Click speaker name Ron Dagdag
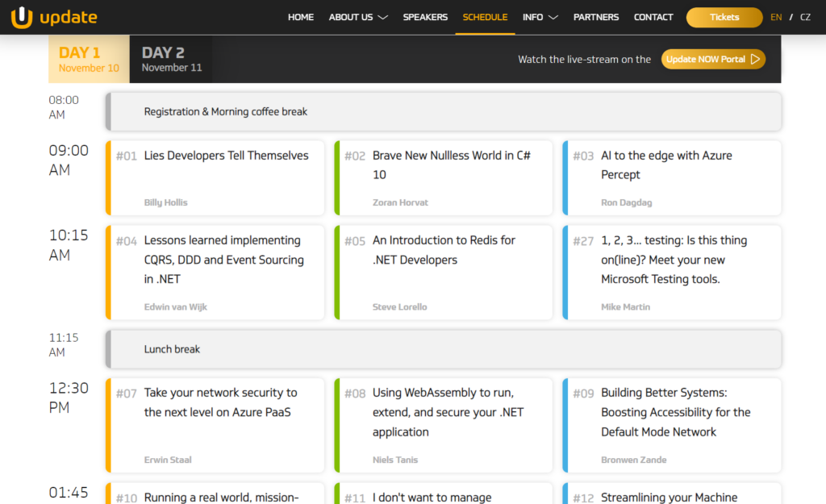 pyautogui.click(x=626, y=202)
